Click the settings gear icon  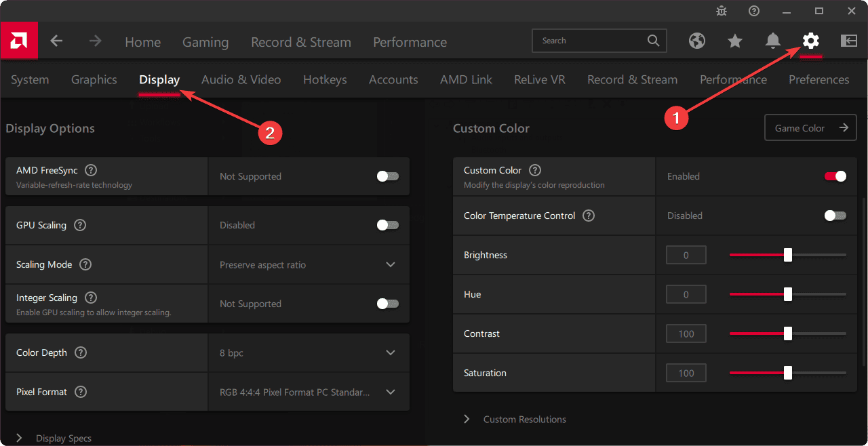click(811, 41)
